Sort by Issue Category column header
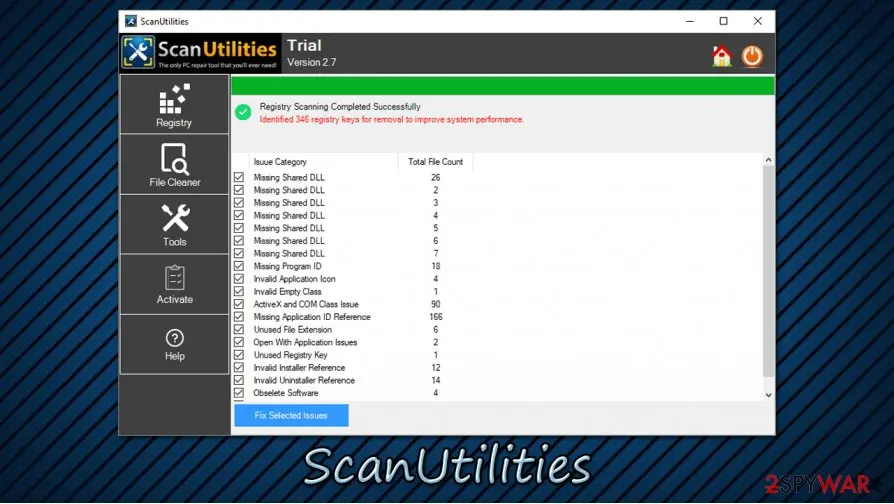894x504 pixels. point(323,162)
